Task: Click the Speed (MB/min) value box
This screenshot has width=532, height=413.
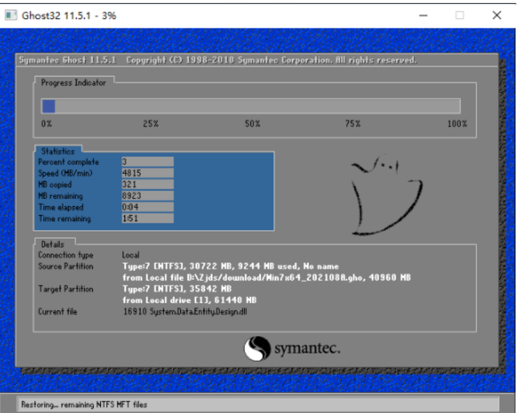Action: tap(147, 173)
